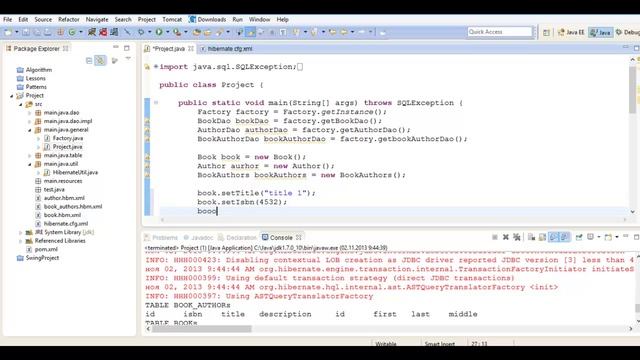Click the HibernateUtil.java file icon
This screenshot has height=360, width=640.
pos(47,173)
